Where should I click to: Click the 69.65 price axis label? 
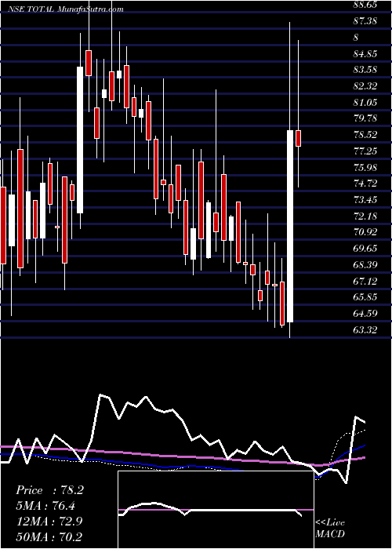coord(365,249)
